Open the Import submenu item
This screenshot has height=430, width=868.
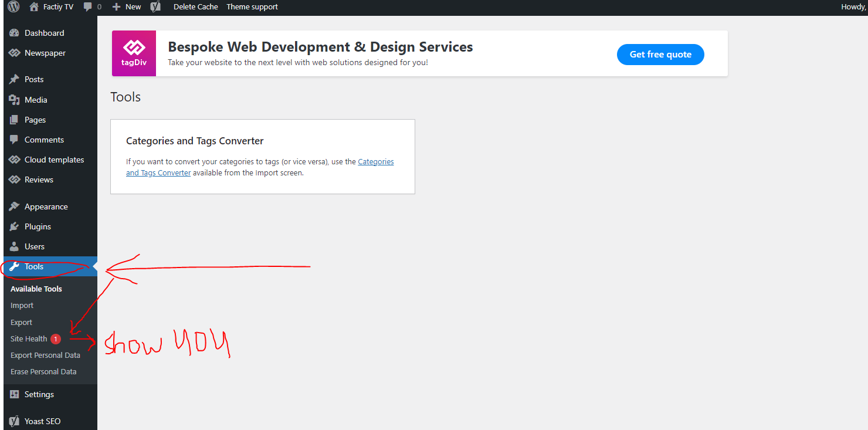(22, 305)
